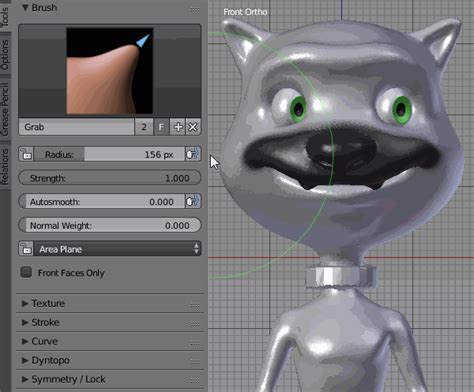
Task: Expand the Symmetry / Lock panel
Action: pyautogui.click(x=110, y=379)
